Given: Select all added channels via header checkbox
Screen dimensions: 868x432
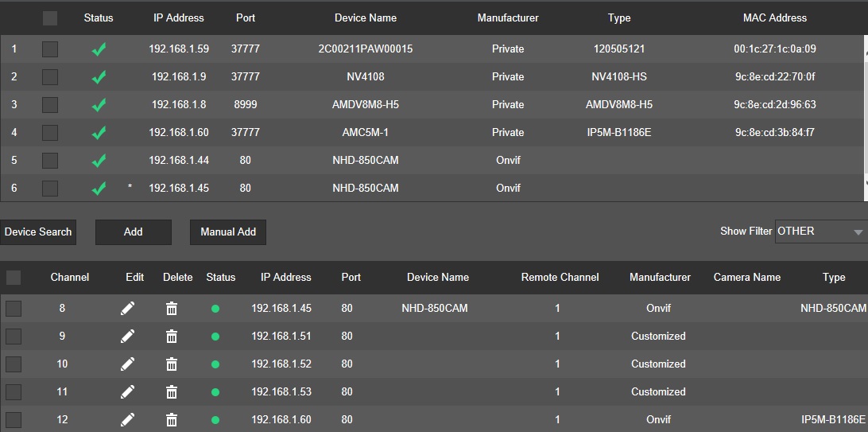Looking at the screenshot, I should tap(14, 278).
